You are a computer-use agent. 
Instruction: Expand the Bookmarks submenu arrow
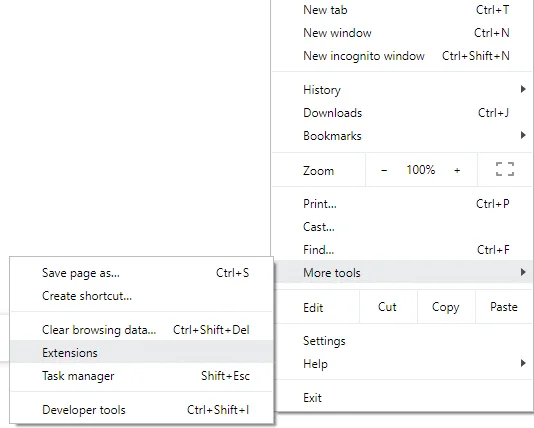(x=523, y=136)
